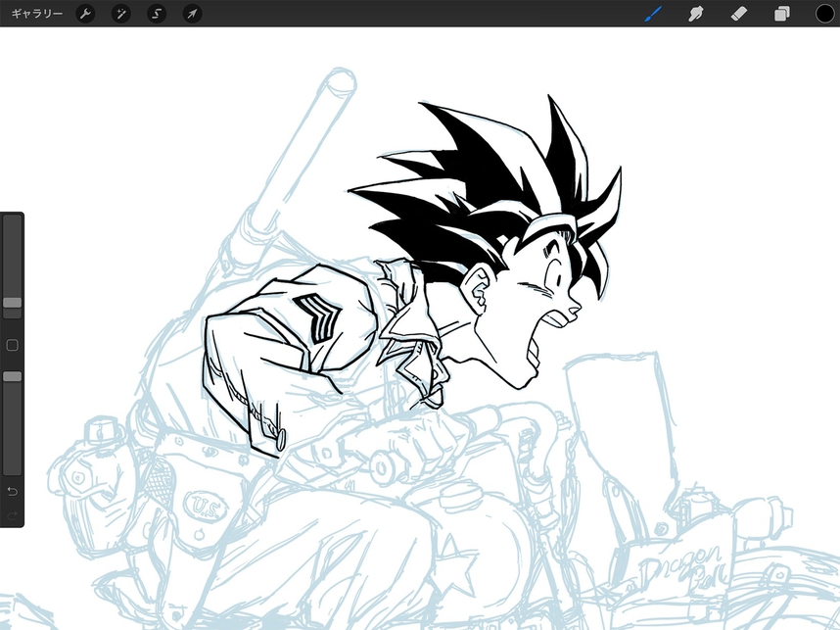Open the black active color picker
The image size is (840, 630).
[x=824, y=14]
